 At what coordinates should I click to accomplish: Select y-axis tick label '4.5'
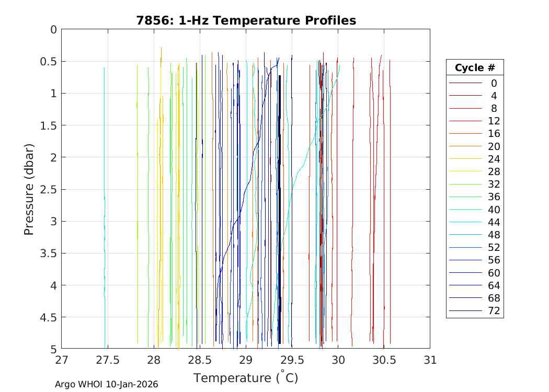[x=48, y=317]
